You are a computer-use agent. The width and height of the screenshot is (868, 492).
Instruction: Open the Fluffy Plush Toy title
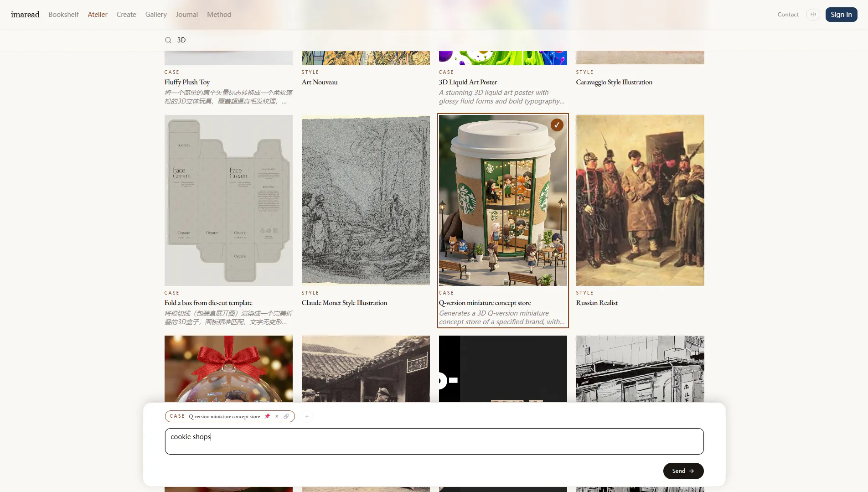[x=187, y=82]
